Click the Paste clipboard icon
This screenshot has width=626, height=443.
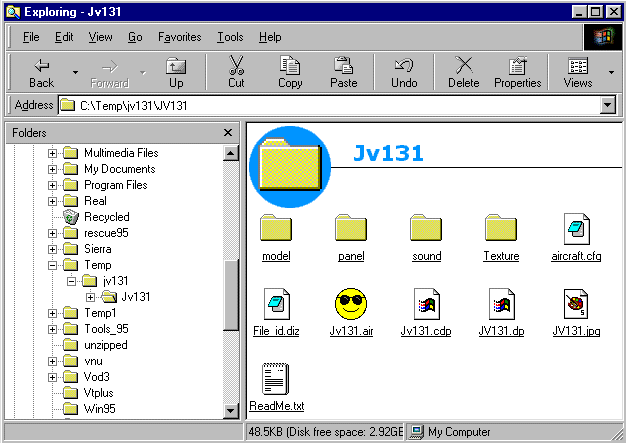[x=343, y=66]
